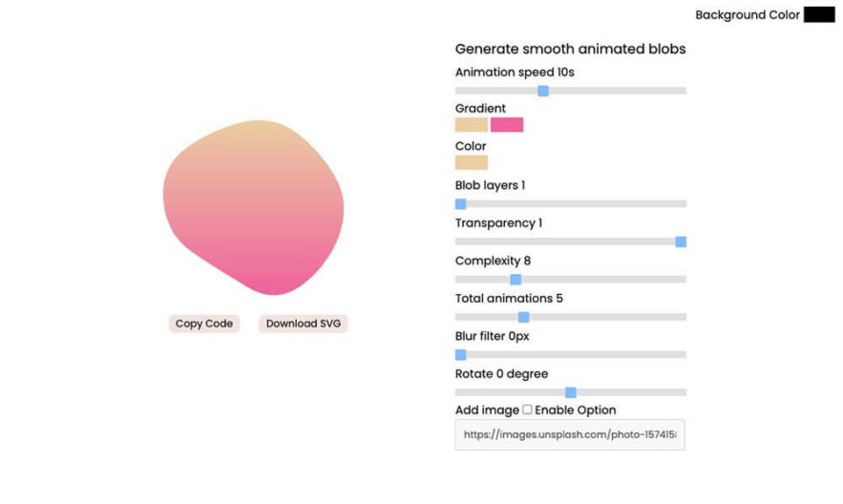Viewport: 843px width, 504px height.
Task: Click the middle of the Blob layers track
Action: coord(571,203)
